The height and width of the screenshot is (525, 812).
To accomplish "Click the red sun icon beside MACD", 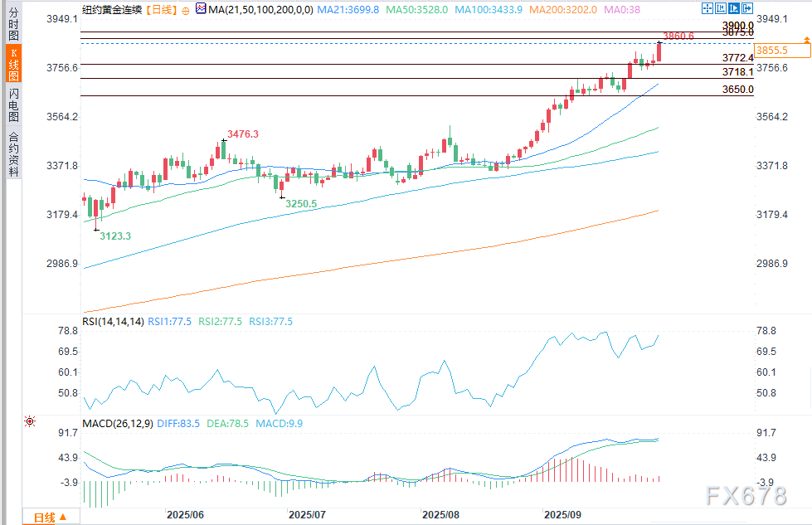I will (30, 421).
